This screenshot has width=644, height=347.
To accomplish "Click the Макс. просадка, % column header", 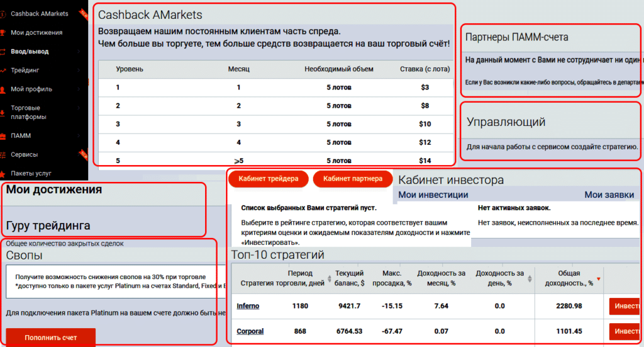I will (x=392, y=278).
